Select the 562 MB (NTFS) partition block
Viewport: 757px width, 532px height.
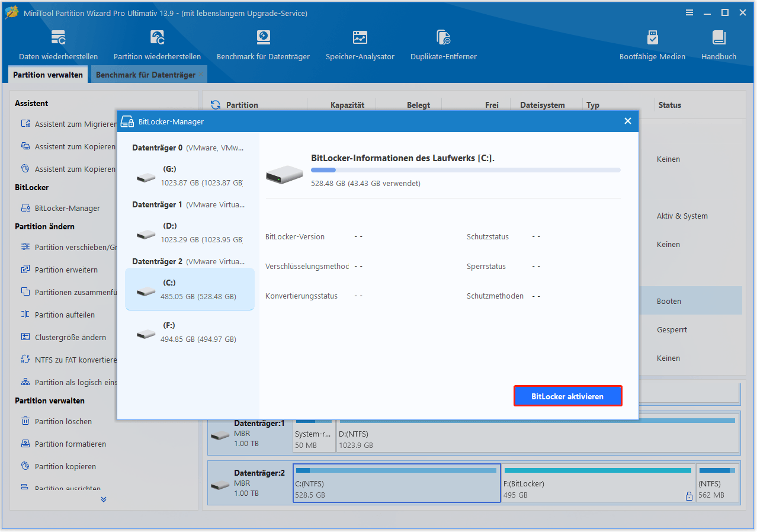coord(717,483)
